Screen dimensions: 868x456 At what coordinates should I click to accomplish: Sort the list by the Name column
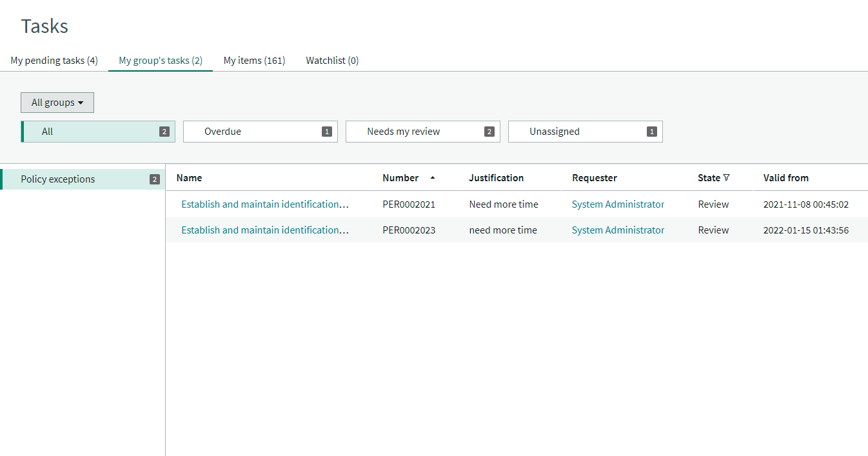point(189,177)
